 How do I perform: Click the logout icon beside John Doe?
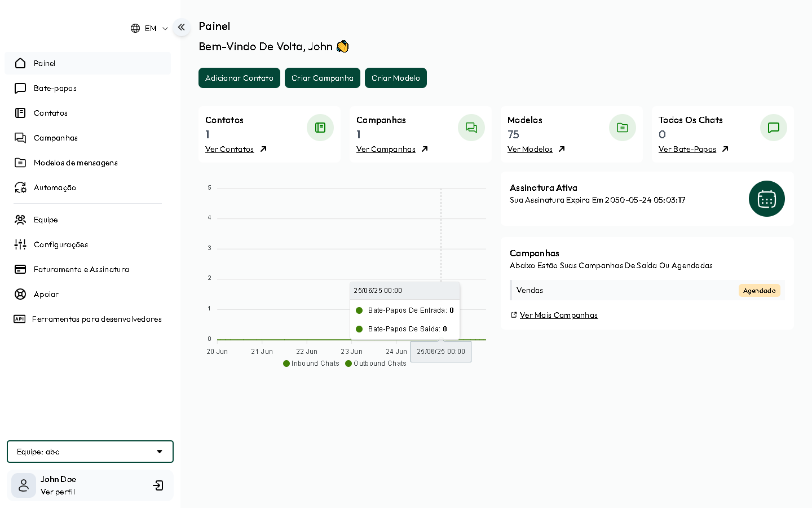pyautogui.click(x=158, y=485)
